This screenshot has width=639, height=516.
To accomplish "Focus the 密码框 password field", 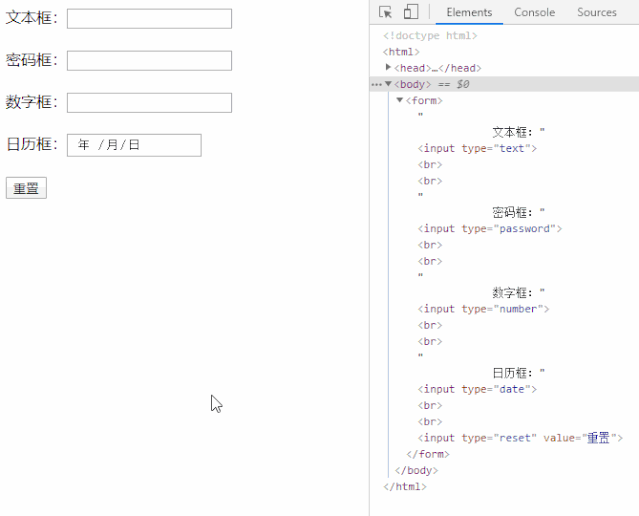I will 149,61.
